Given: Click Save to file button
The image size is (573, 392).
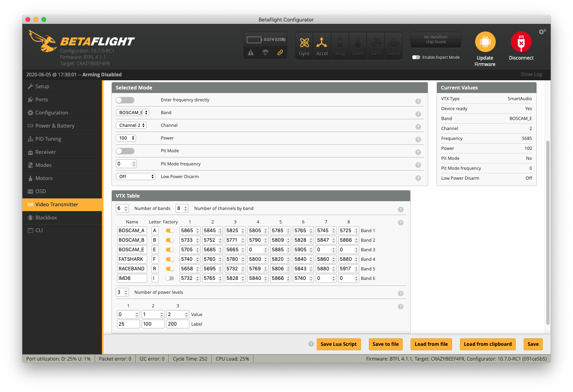Looking at the screenshot, I should (x=386, y=344).
